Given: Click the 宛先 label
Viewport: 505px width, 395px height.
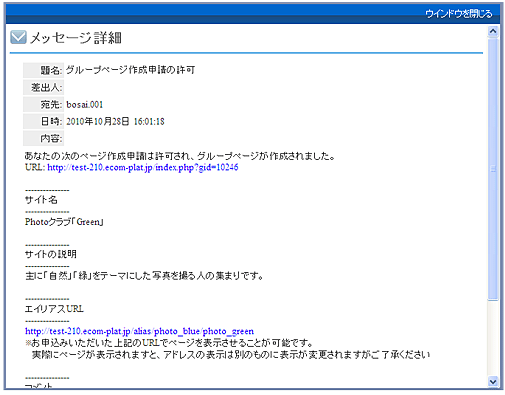Looking at the screenshot, I should coord(43,105).
